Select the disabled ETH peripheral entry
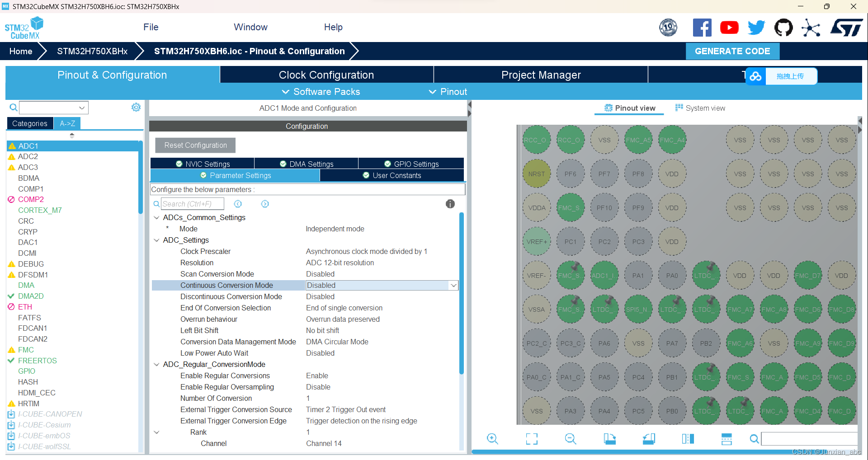Screen dimensions: 868x460 25,307
